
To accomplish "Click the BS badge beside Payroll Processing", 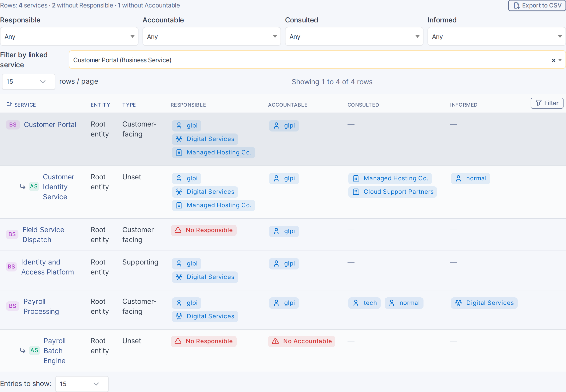I will pos(12,306).
